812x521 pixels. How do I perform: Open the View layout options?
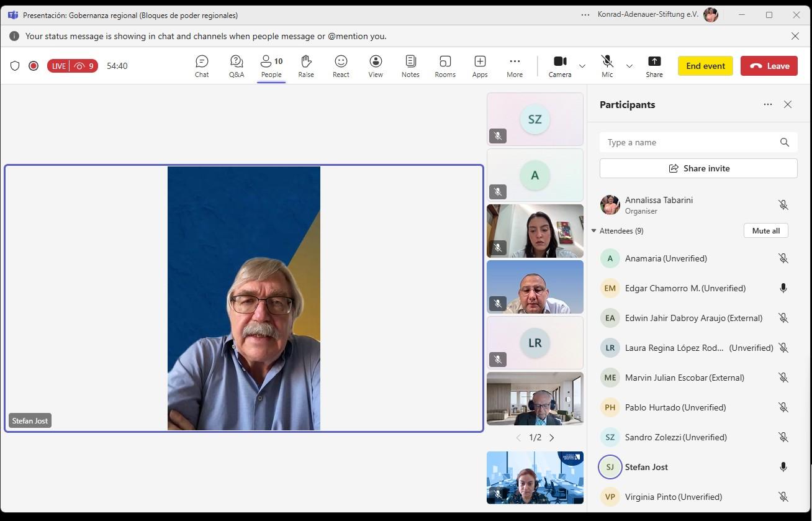pyautogui.click(x=376, y=66)
